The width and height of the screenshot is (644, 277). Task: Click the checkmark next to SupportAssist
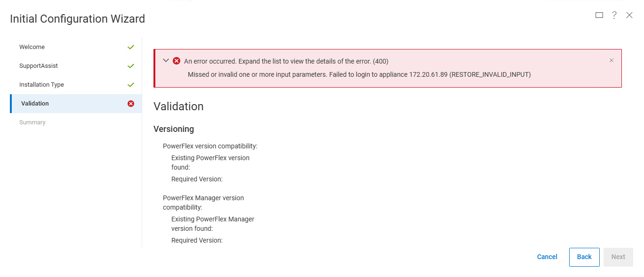(x=131, y=65)
